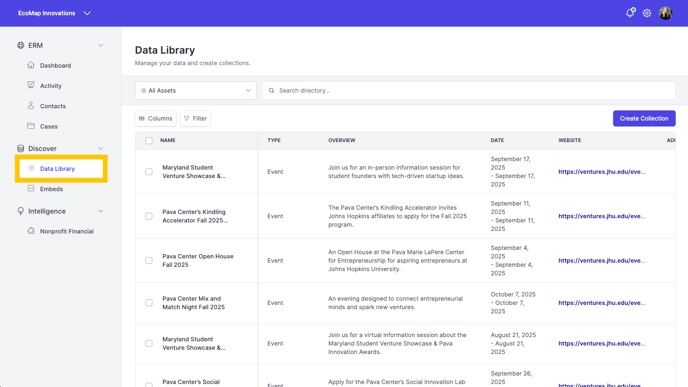Click the 'October 7, 2025' date cell

pos(513,303)
